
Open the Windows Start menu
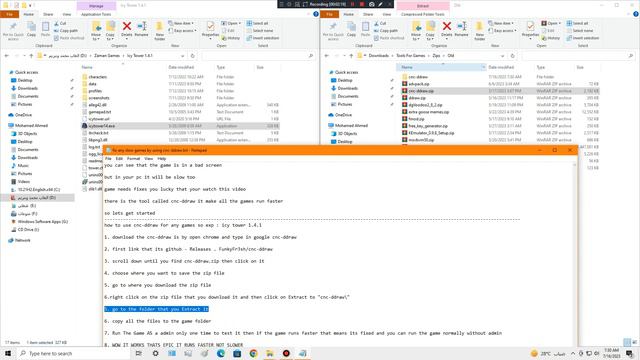tap(8, 353)
